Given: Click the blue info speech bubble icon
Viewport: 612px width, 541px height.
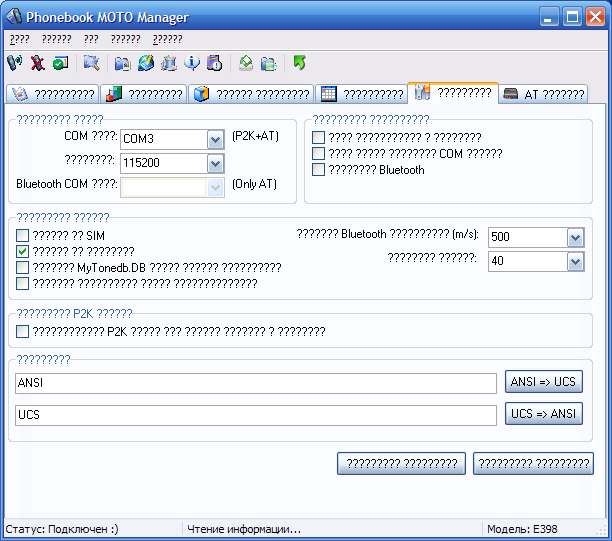Looking at the screenshot, I should (192, 63).
